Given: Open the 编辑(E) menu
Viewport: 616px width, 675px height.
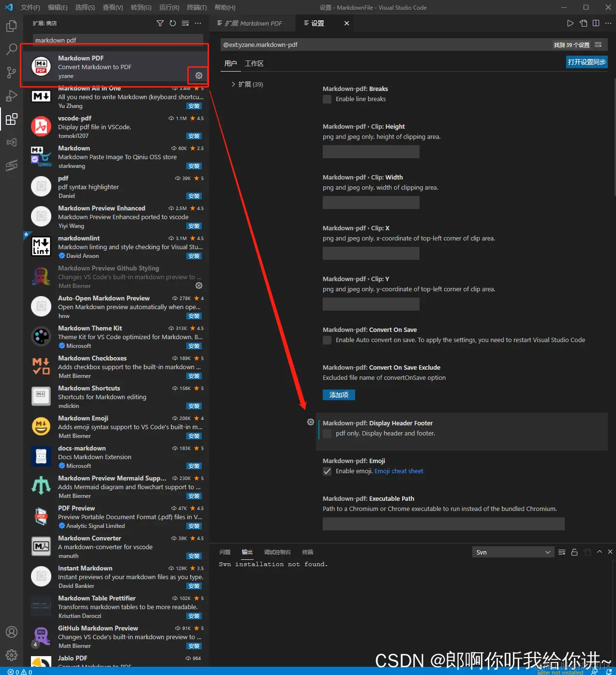Looking at the screenshot, I should tap(58, 7).
